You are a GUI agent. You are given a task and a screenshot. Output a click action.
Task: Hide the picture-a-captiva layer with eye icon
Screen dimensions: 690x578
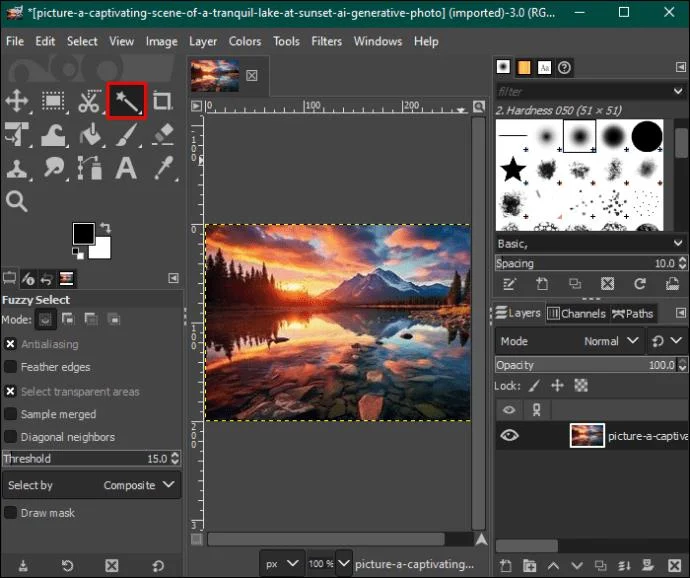click(509, 436)
